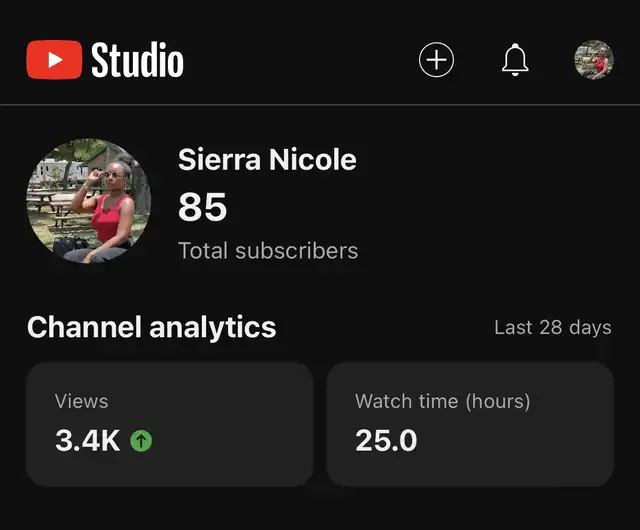Tap the Last 28 days label
The image size is (640, 530).
pyautogui.click(x=552, y=328)
